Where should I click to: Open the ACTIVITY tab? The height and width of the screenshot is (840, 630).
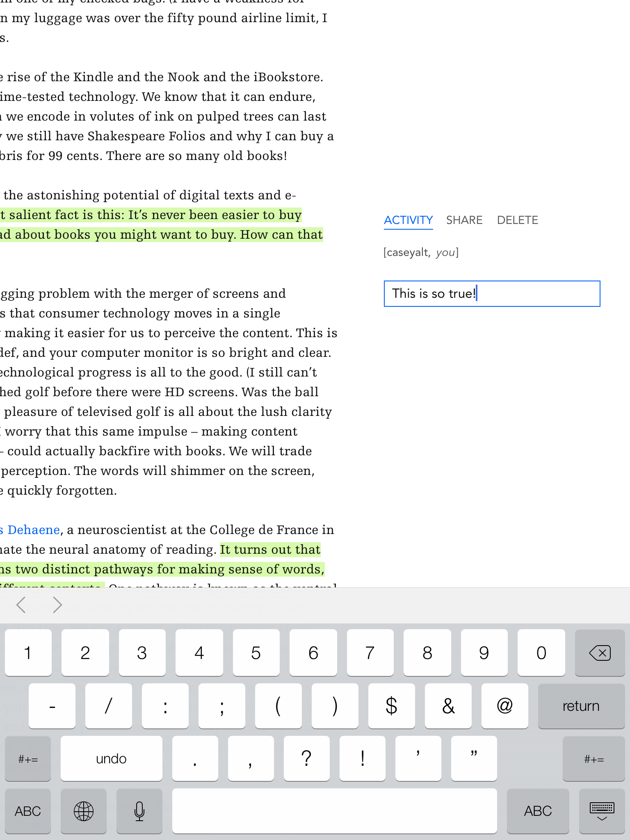click(408, 220)
